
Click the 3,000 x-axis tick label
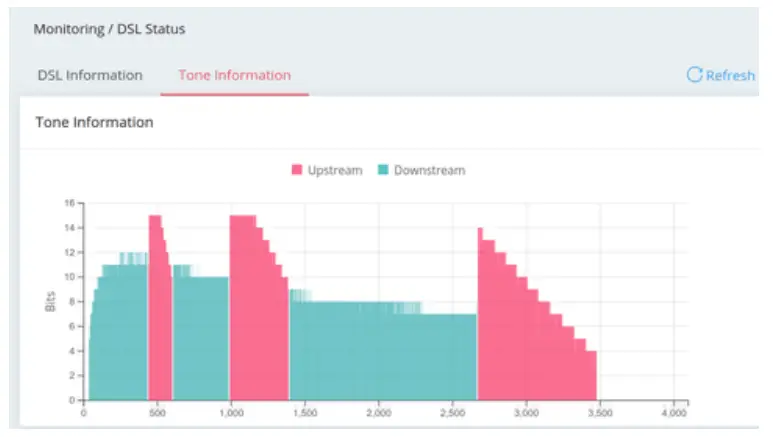click(527, 413)
